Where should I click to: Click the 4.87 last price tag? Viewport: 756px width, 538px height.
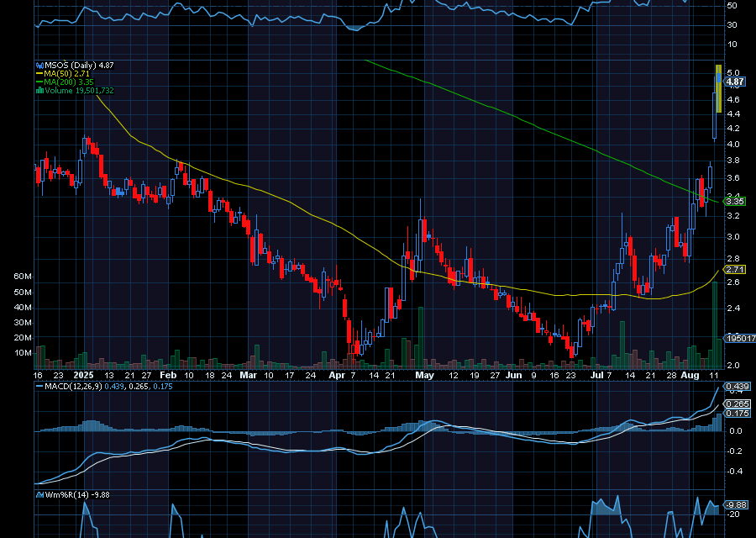point(735,82)
